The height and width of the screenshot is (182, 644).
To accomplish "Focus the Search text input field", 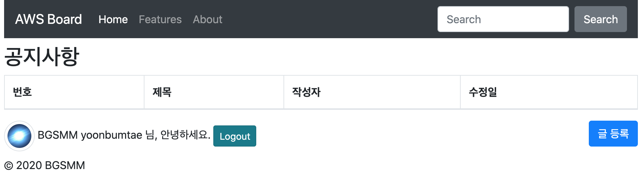I will [503, 19].
